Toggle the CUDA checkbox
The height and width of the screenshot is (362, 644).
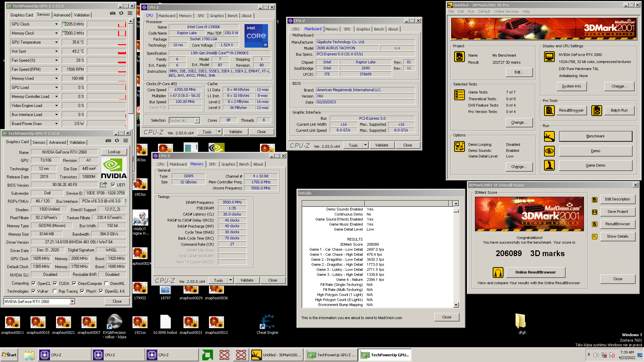coord(55,283)
